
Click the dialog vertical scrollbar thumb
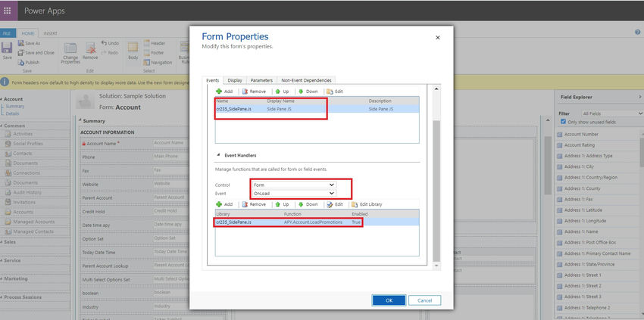436,191
